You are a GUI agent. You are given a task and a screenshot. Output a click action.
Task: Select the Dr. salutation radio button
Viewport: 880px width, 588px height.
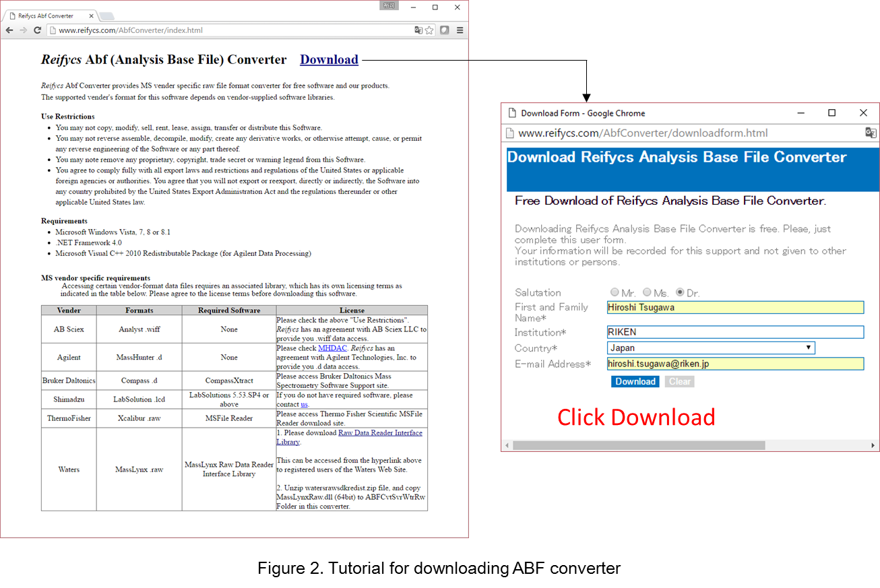coord(680,292)
